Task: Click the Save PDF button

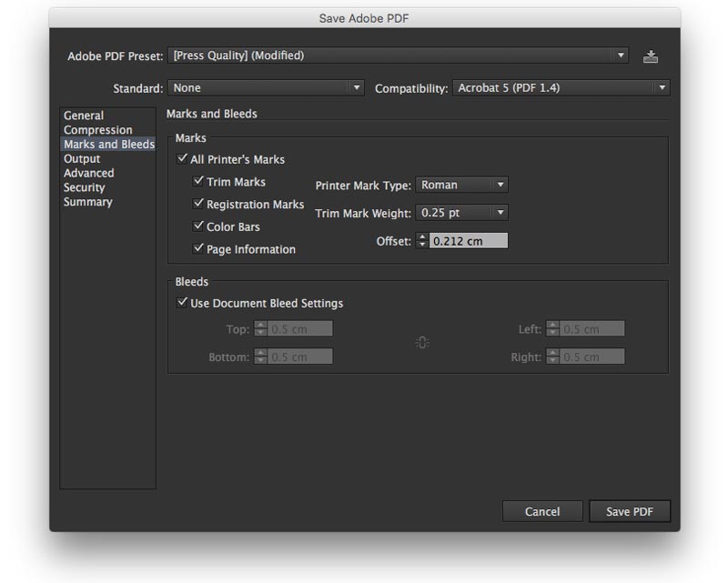Action: pyautogui.click(x=630, y=511)
